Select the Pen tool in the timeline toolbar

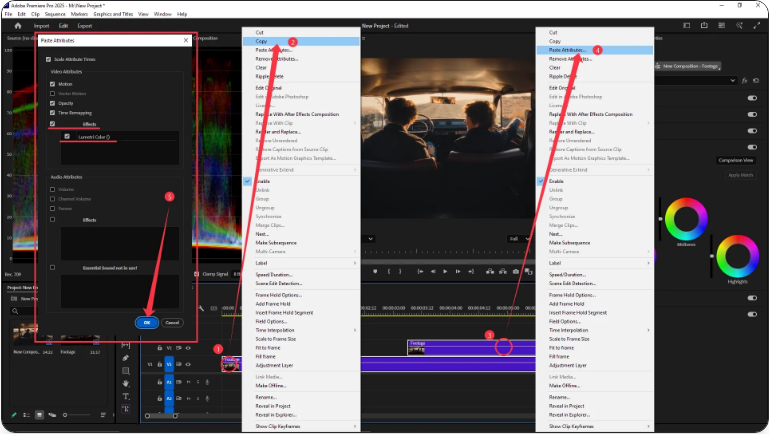point(126,358)
